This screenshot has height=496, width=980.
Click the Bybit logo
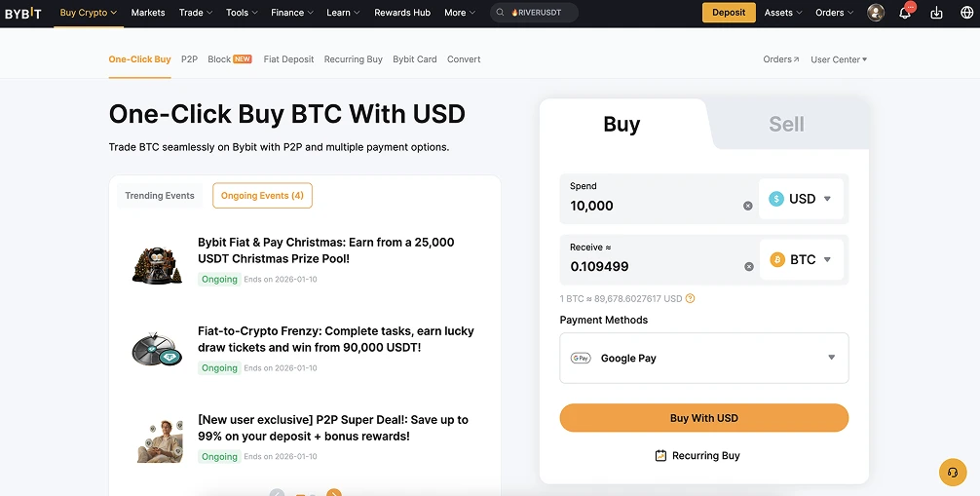pos(23,13)
